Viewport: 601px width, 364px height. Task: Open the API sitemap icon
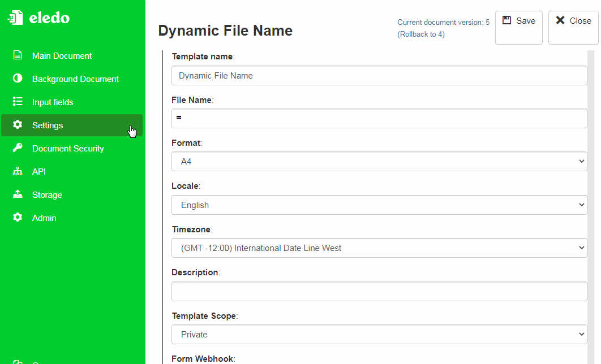click(x=17, y=171)
